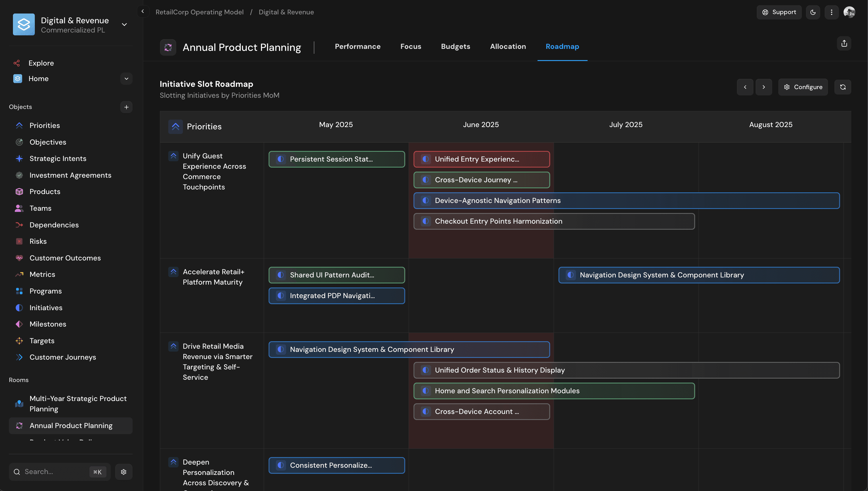
Task: Click the Configure button
Action: coord(803,87)
